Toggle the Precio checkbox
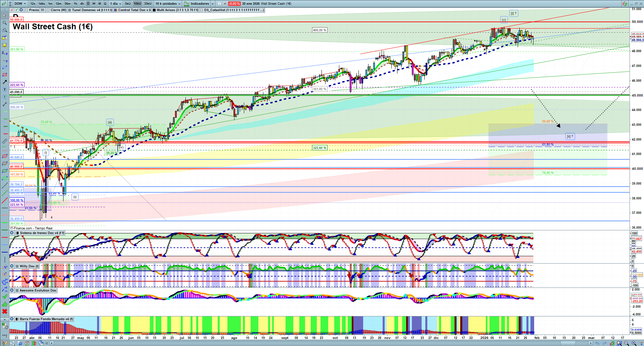The image size is (644, 346). pyautogui.click(x=27, y=10)
